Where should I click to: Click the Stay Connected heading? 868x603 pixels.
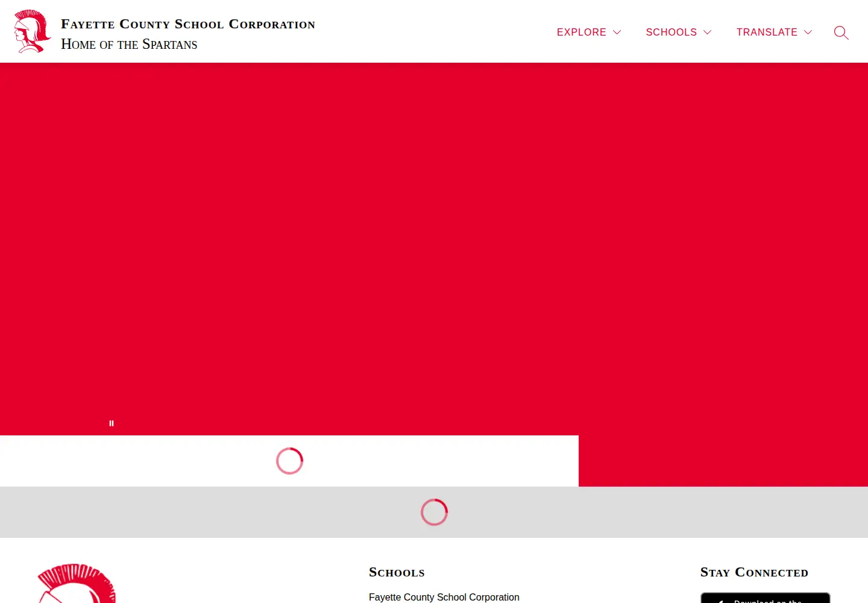coord(754,572)
